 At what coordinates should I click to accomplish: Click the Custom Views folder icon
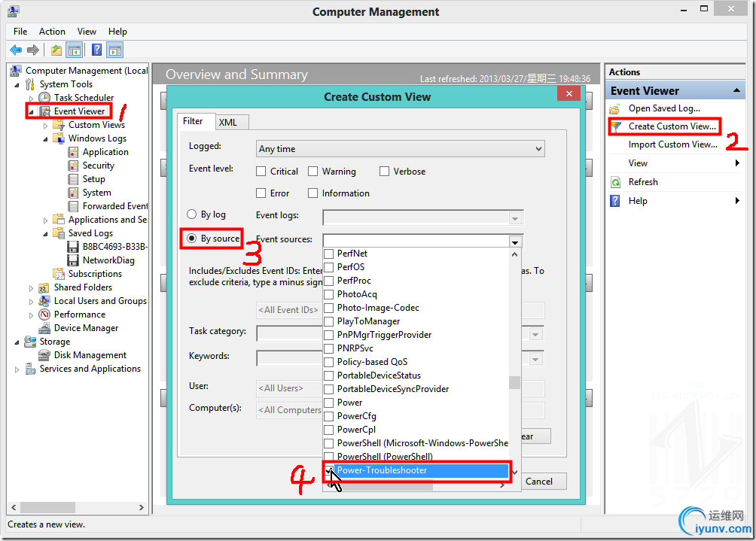click(58, 125)
